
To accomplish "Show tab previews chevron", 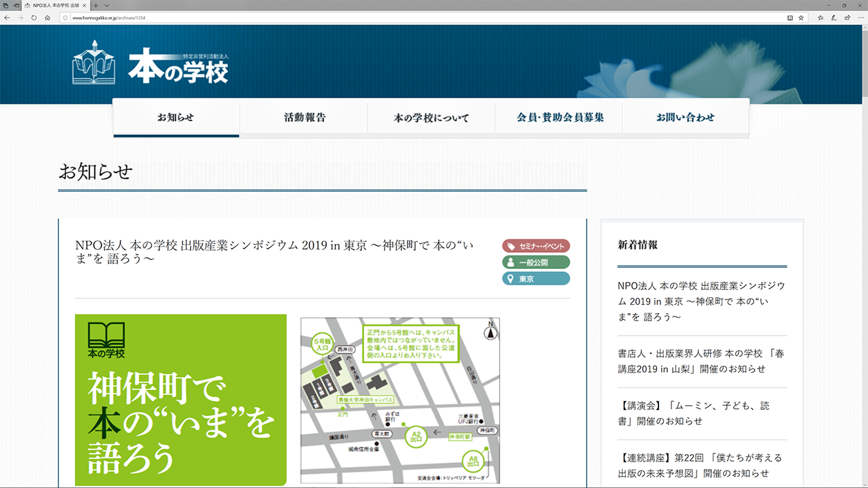I will click(x=106, y=5).
